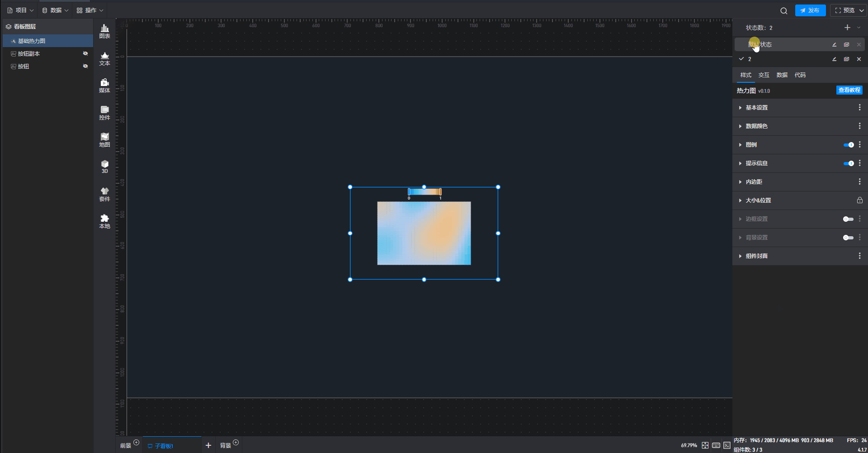
Task: Add a new state with plus icon
Action: coord(847,28)
